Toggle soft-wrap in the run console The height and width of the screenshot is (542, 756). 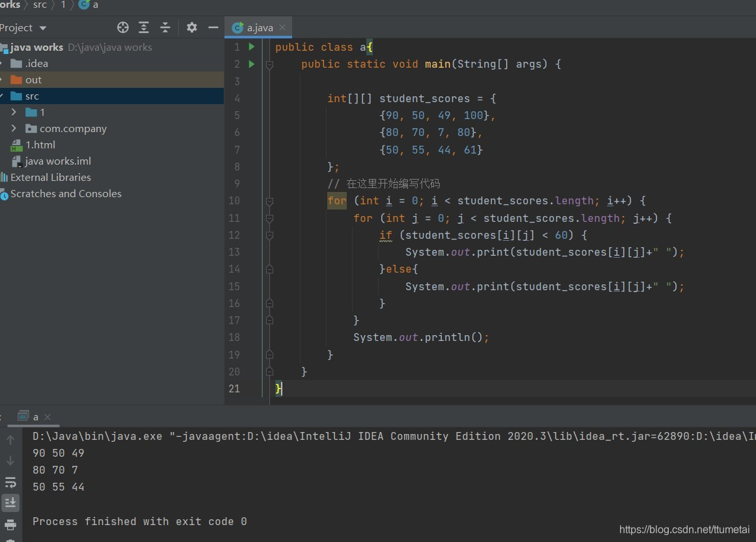tap(10, 482)
